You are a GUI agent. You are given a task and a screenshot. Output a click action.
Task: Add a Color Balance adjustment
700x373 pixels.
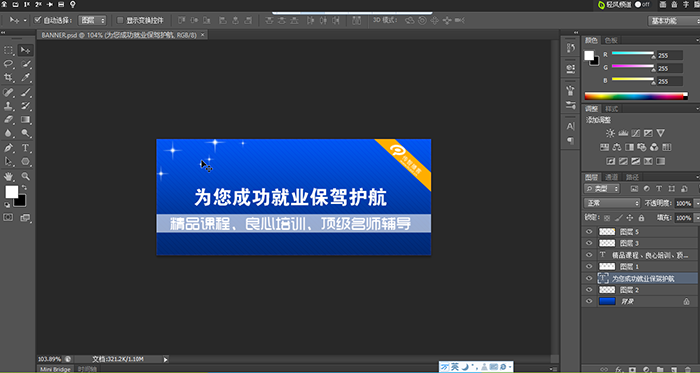[x=617, y=147]
